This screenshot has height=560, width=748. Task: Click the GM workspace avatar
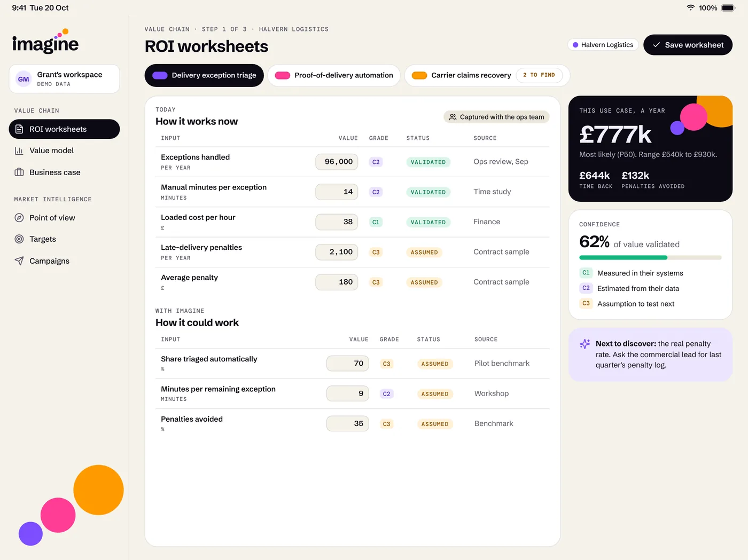(x=24, y=79)
